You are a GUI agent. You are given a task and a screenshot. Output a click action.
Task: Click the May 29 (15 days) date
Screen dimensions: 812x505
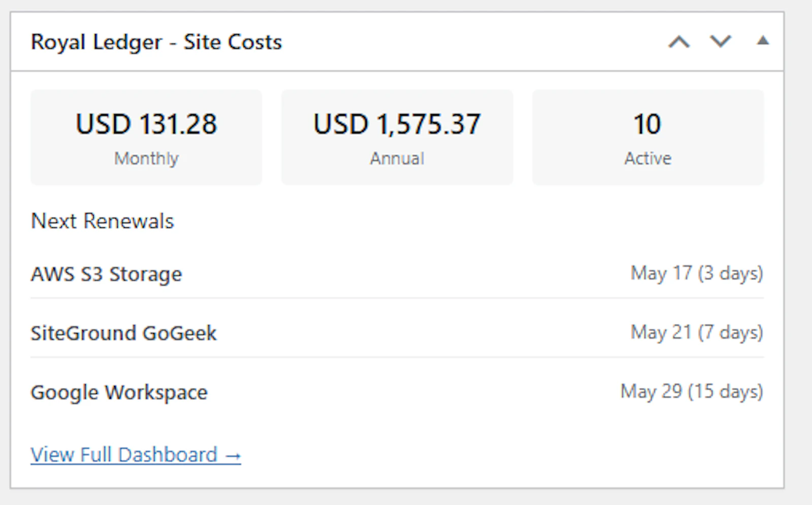(692, 391)
